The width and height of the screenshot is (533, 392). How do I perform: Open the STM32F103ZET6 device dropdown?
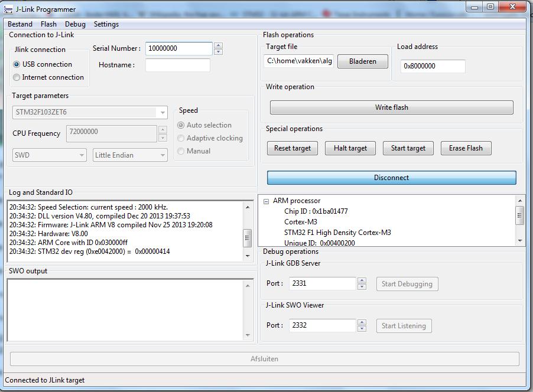[x=90, y=112]
